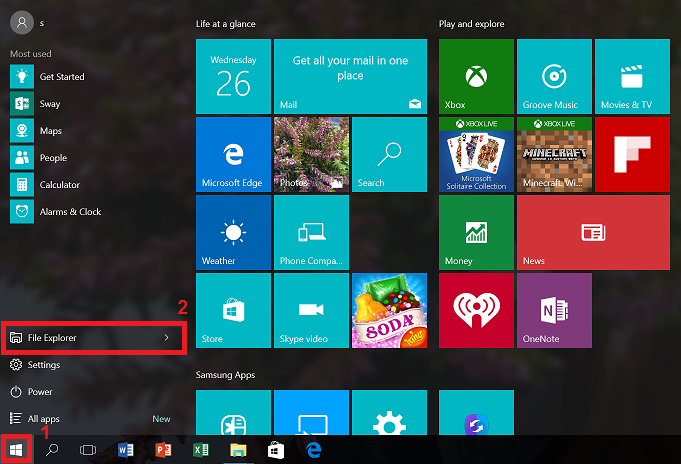Click the 'Samsung Apps' group header
681x464 pixels.
pos(225,375)
